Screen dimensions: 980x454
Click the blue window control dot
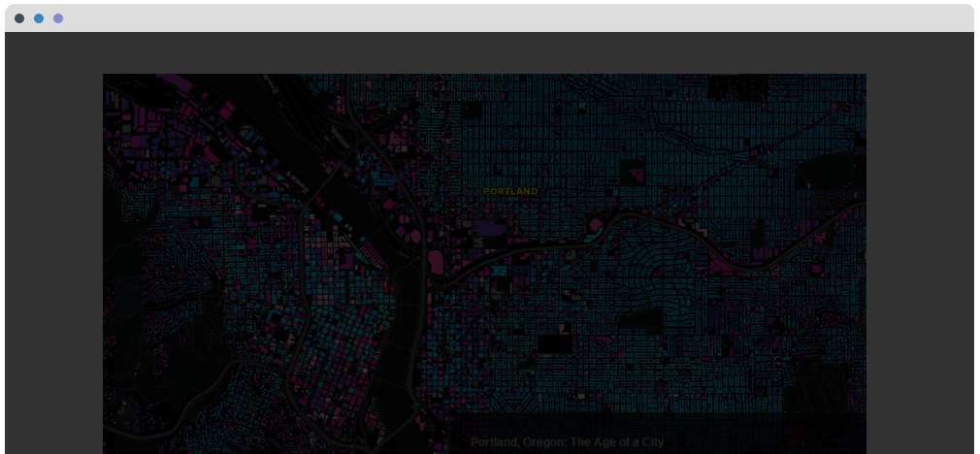(39, 18)
